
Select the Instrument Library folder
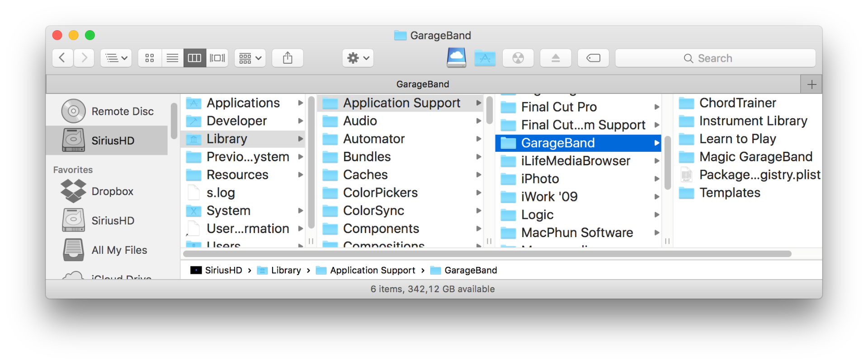(x=748, y=121)
